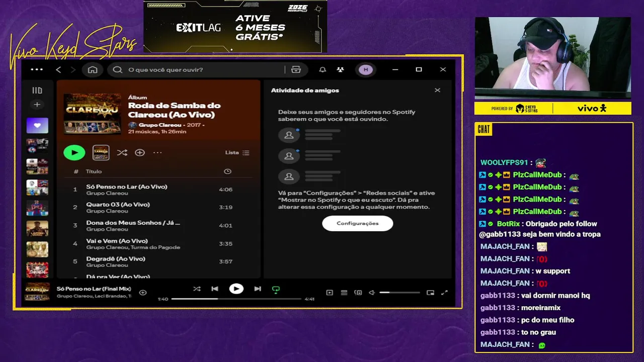Add the album to your library
Viewport: 644px width, 362px height.
(x=140, y=152)
